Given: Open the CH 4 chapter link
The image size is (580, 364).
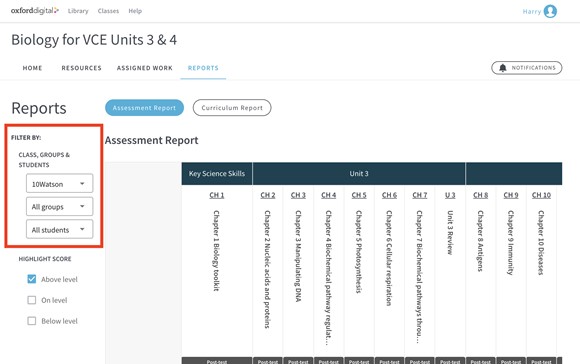Looking at the screenshot, I should click(328, 195).
